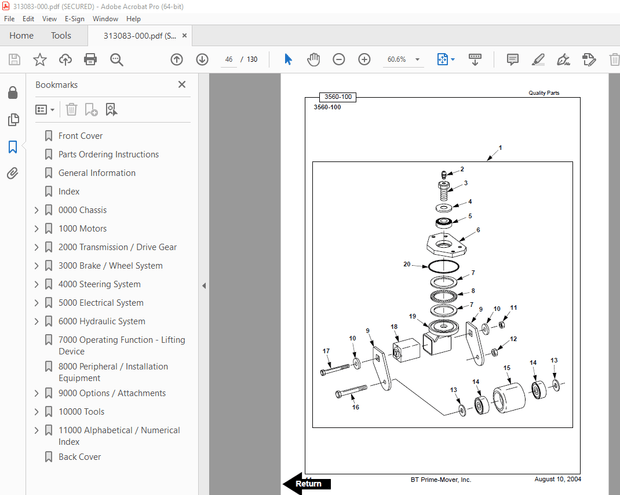620x495 pixels.
Task: Click the Fit page view icon
Action: point(442,60)
